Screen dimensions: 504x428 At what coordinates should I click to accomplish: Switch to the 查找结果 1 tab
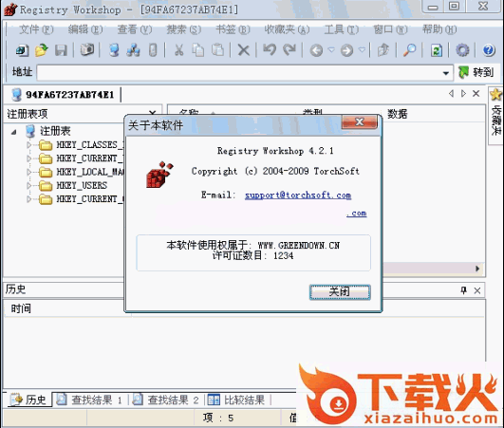(x=90, y=400)
